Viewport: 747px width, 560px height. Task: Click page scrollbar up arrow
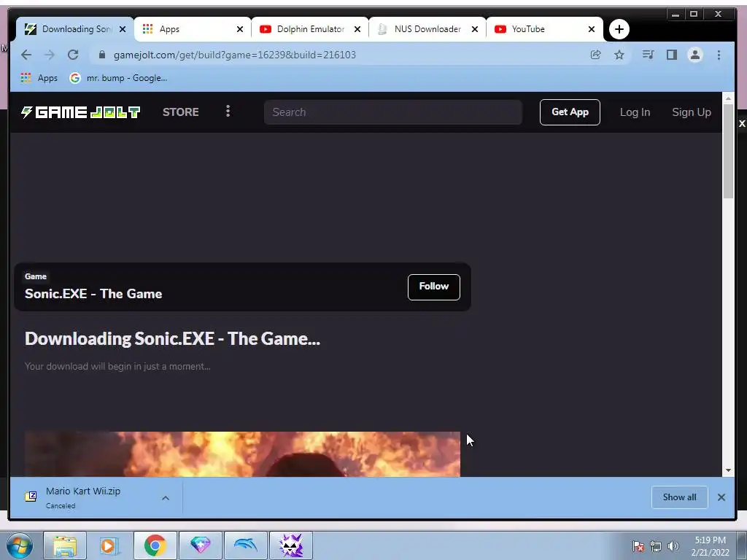pos(728,98)
